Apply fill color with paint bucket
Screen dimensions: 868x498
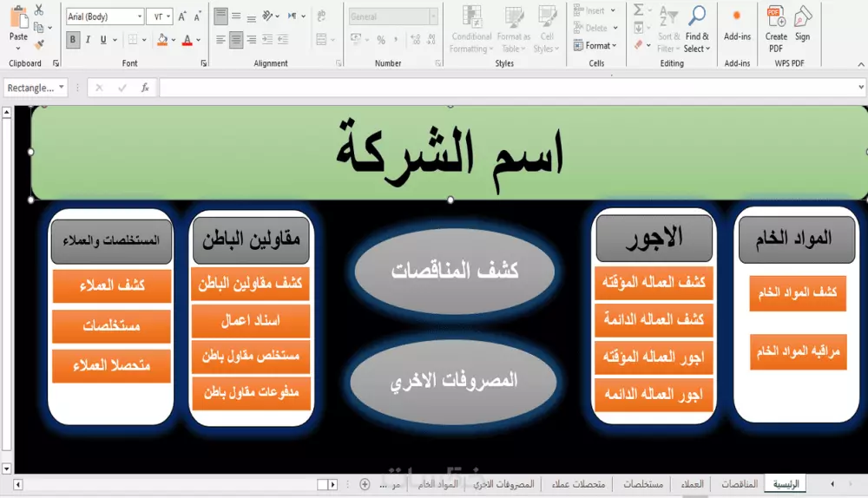coord(163,39)
